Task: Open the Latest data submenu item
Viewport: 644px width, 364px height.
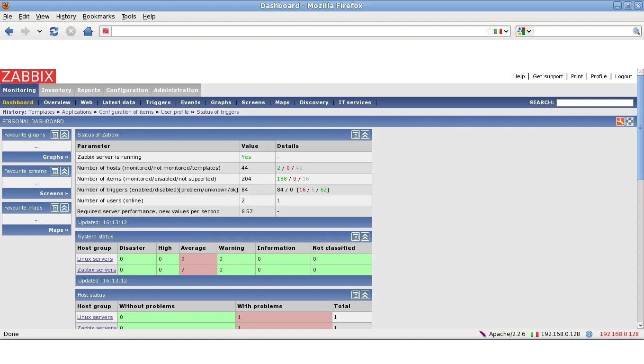Action: (119, 102)
